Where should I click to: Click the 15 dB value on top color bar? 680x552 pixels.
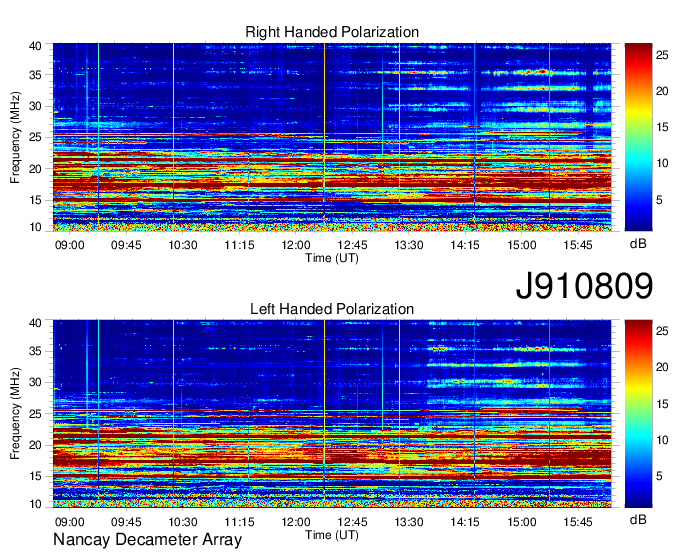coord(662,127)
